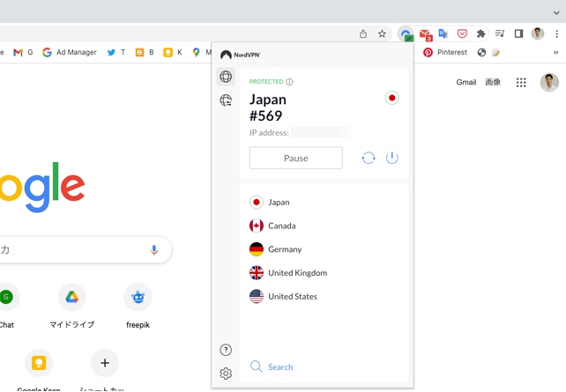Connect to Canada in country list
The width and height of the screenshot is (566, 392).
click(x=272, y=226)
